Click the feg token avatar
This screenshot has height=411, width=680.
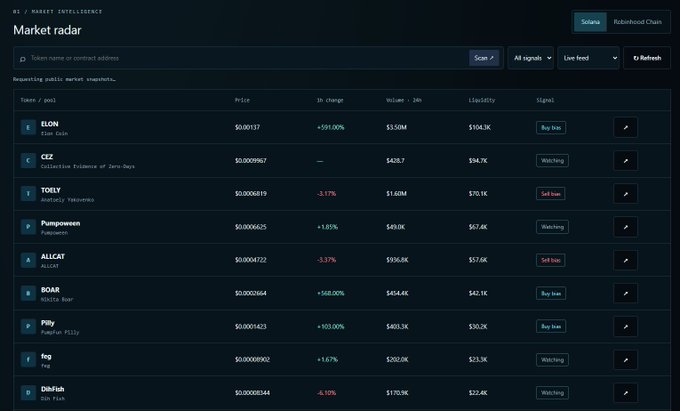click(28, 360)
